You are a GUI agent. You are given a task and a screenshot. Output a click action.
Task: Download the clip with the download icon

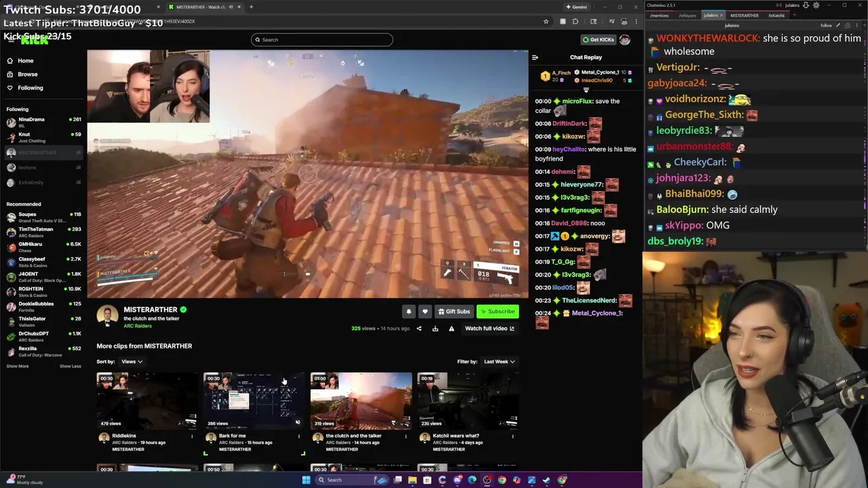pyautogui.click(x=435, y=329)
